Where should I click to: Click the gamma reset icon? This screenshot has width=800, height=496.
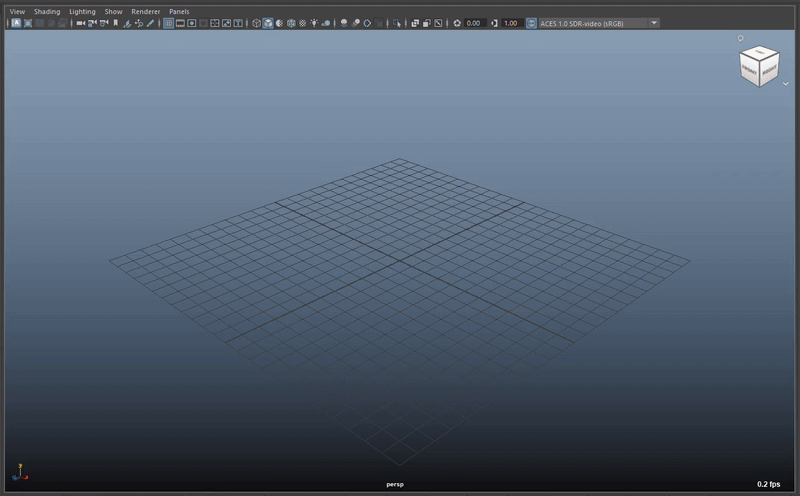495,23
